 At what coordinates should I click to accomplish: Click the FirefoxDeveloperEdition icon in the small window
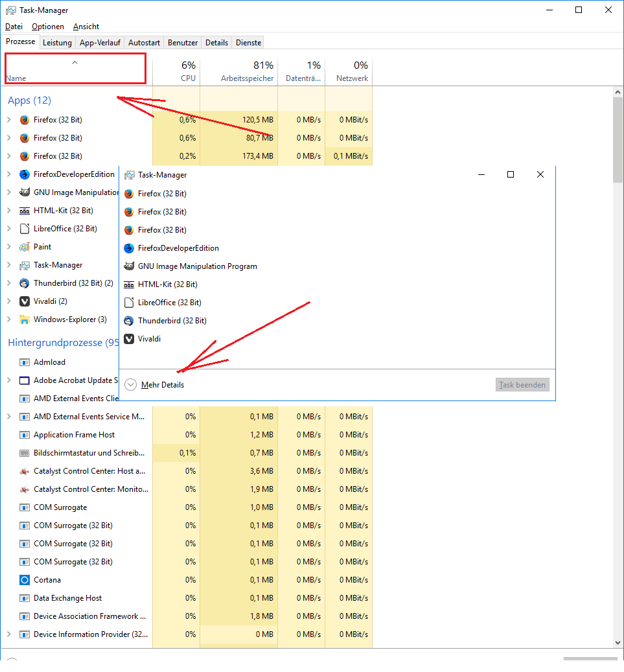pos(128,248)
